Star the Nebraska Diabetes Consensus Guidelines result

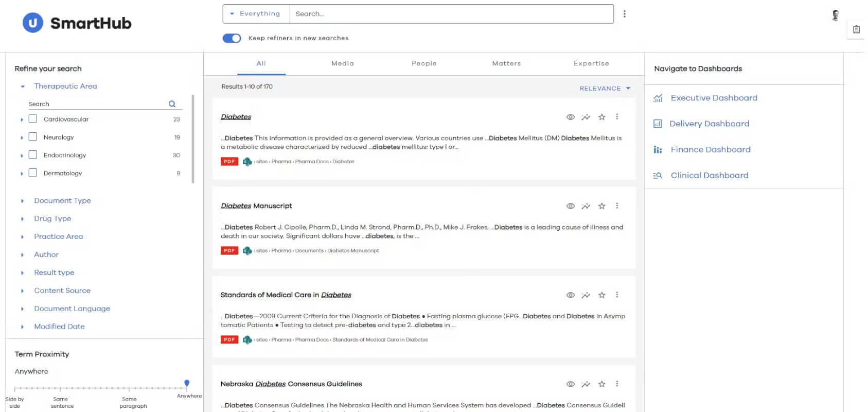(602, 384)
